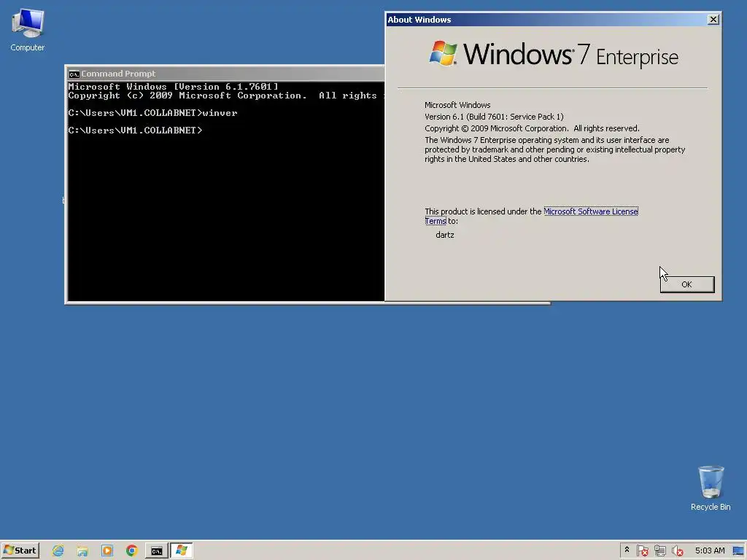Viewport: 747px width, 560px height.
Task: Click the Version 6.1.7601 line in Command Prompt
Action: (x=173, y=87)
